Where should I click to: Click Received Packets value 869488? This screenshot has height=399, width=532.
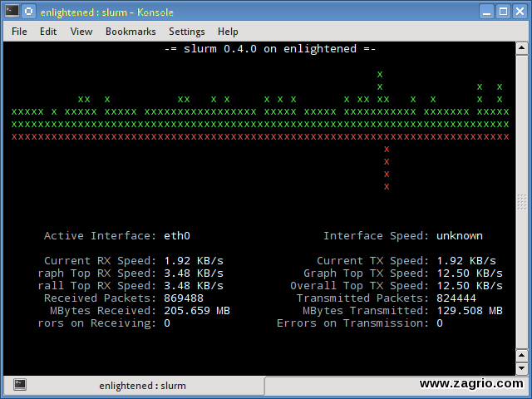click(184, 298)
